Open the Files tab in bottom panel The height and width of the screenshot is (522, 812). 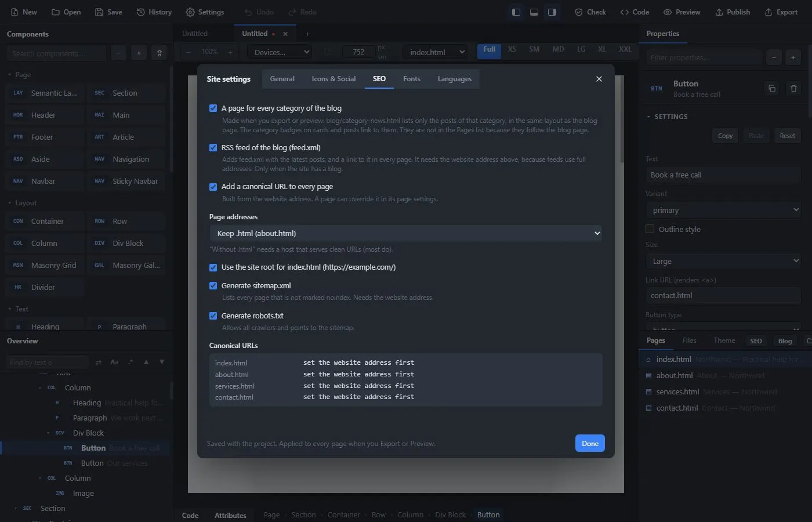click(x=689, y=341)
